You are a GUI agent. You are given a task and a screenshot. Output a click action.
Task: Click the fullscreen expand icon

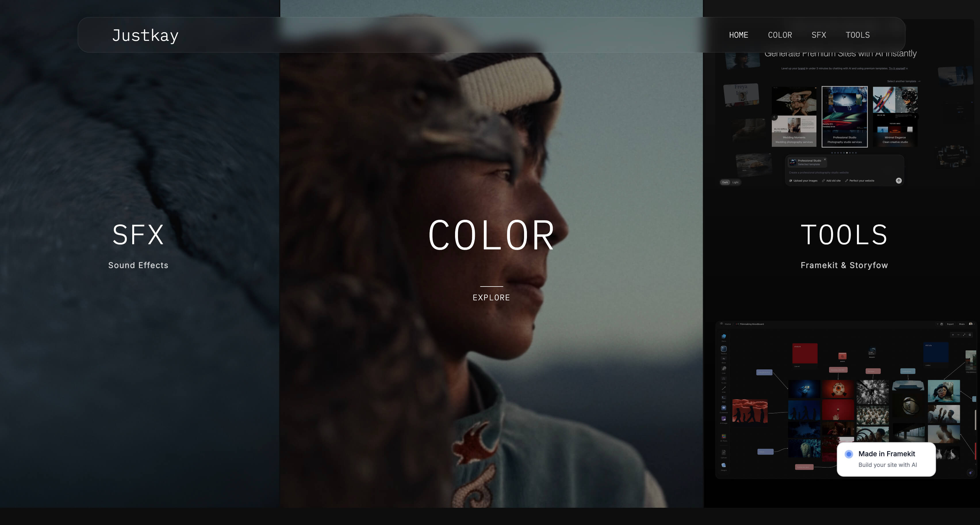(964, 335)
